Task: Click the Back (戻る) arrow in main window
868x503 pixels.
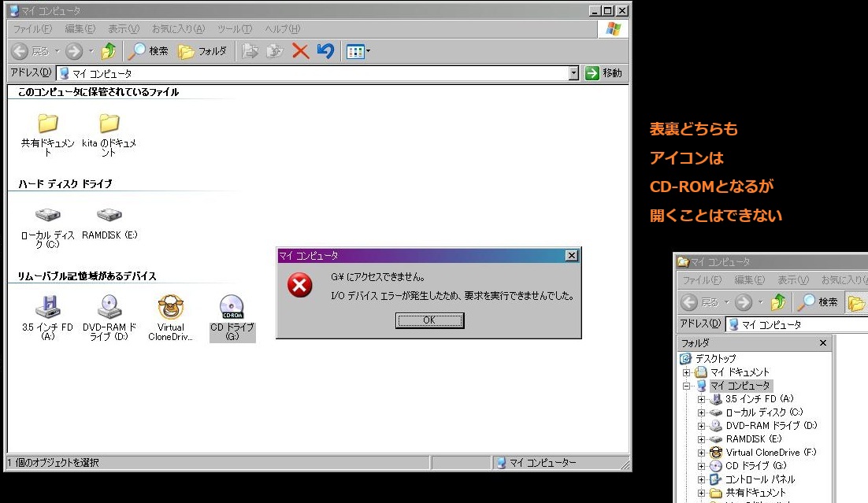Action: coord(20,51)
